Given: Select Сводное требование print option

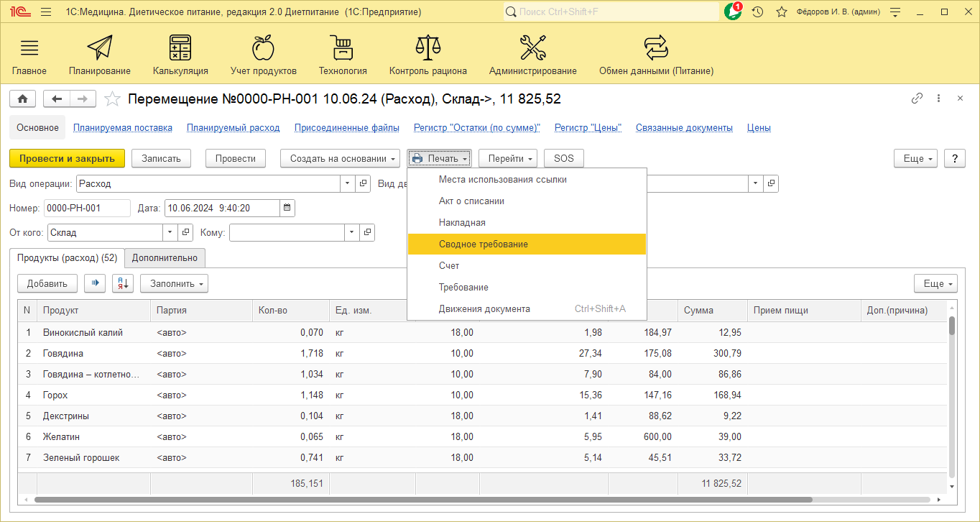Looking at the screenshot, I should click(527, 244).
